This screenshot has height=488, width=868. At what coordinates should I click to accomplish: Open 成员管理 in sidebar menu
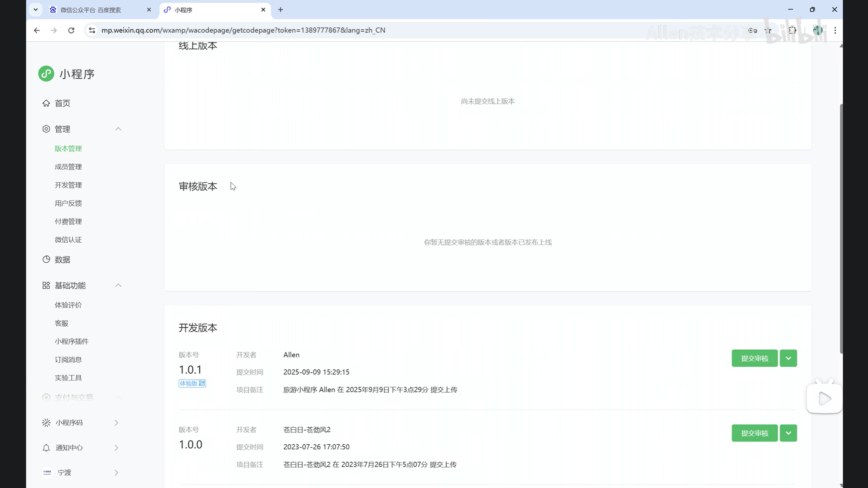[x=68, y=167]
